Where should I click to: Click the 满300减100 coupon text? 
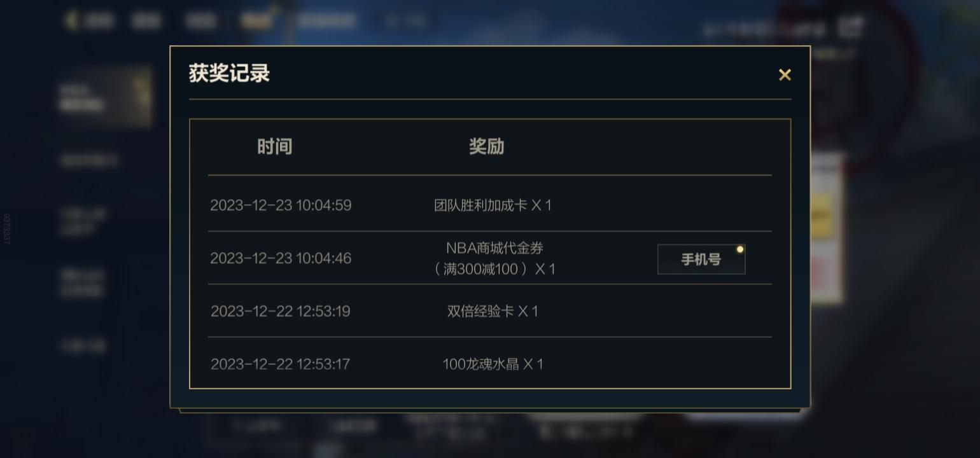[x=494, y=269]
